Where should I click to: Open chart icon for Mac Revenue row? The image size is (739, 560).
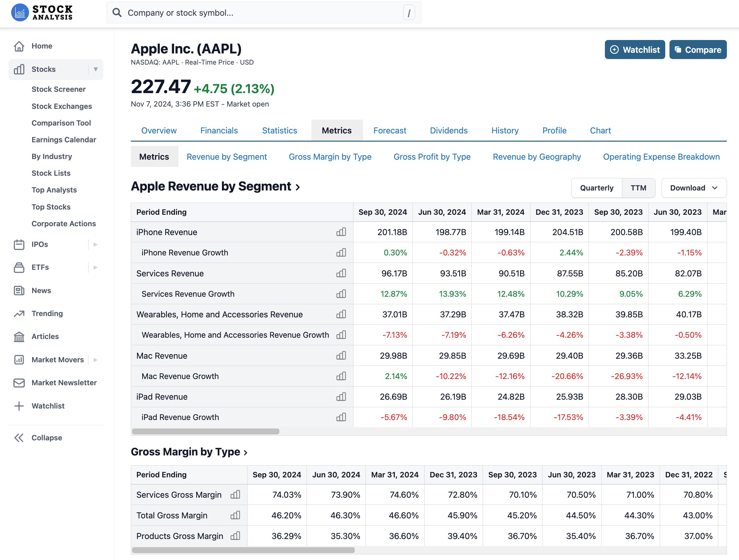tap(341, 355)
